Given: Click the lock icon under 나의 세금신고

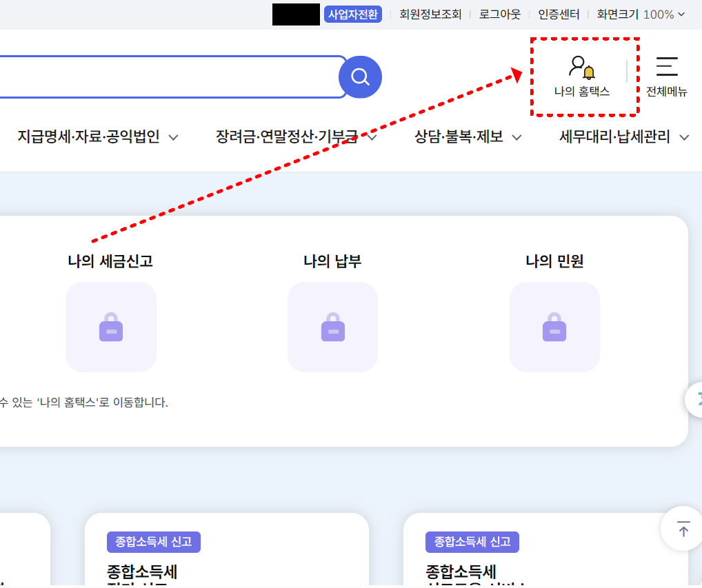Looking at the screenshot, I should pyautogui.click(x=110, y=327).
